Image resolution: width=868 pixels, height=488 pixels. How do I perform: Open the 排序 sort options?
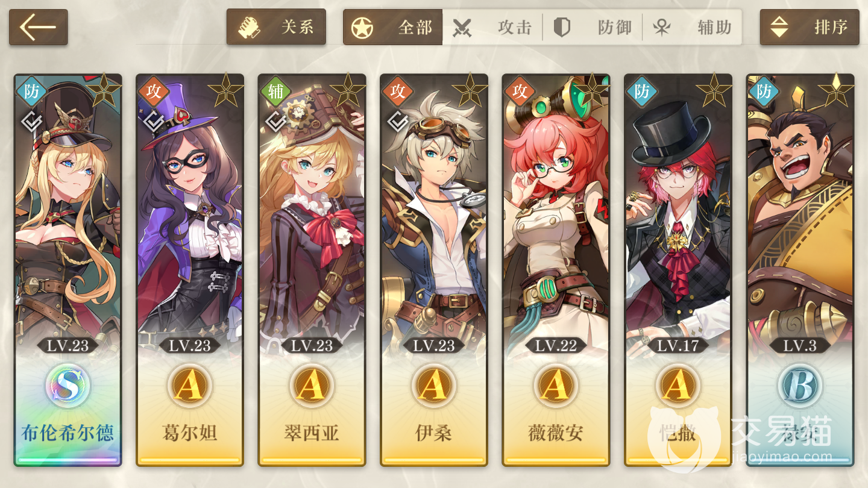(x=810, y=27)
